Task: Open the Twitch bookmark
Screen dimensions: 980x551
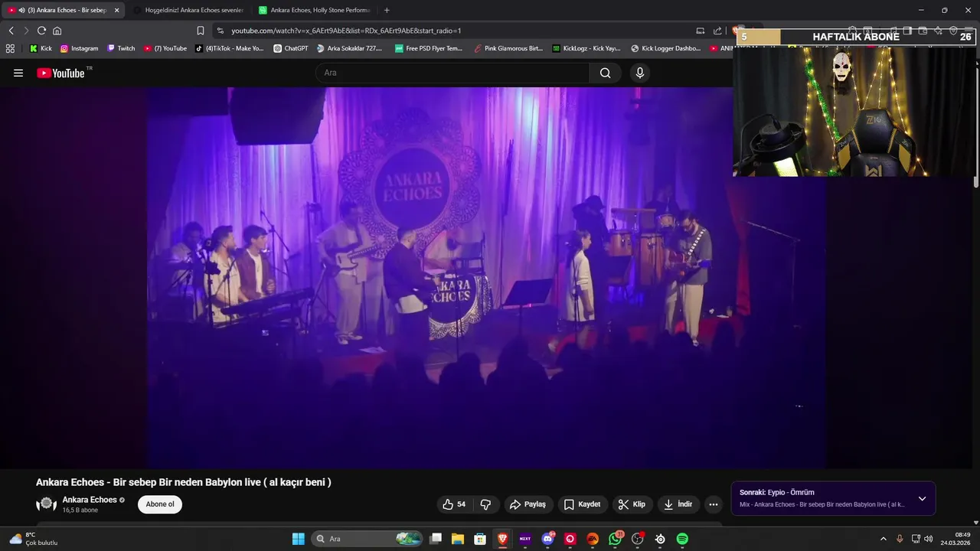Action: click(121, 48)
